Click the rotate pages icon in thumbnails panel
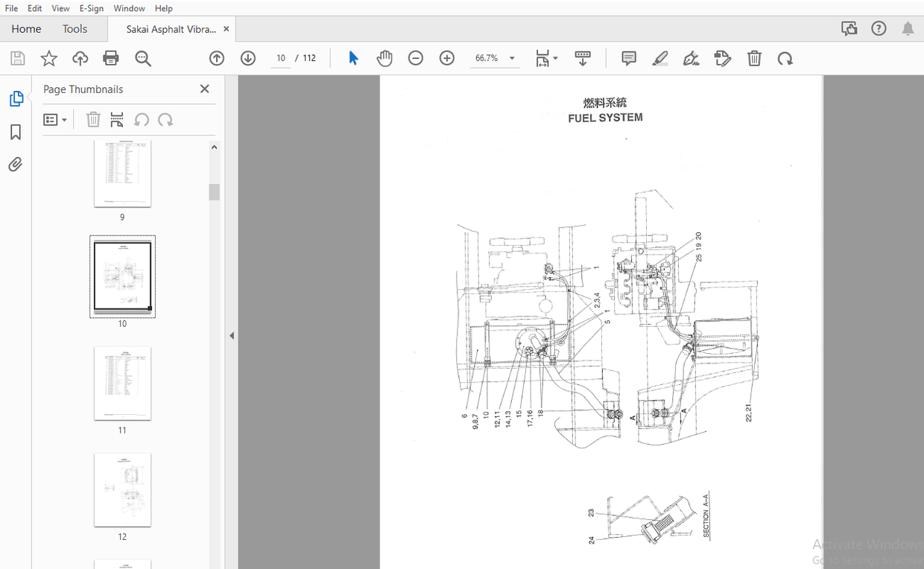 pyautogui.click(x=142, y=119)
